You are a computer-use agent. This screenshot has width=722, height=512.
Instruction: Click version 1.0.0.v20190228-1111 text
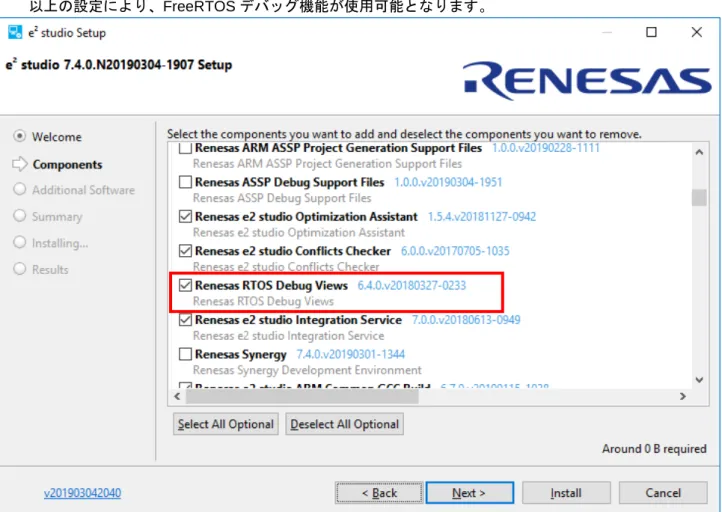546,148
